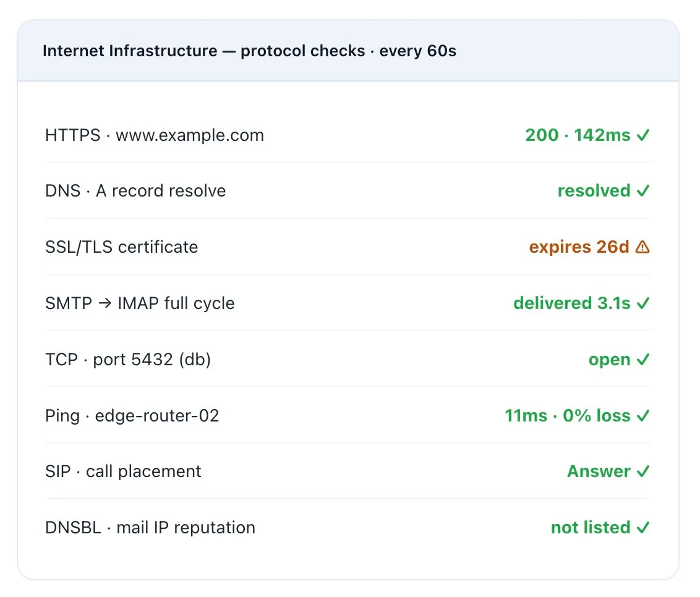Click the checkmark after 0% loss
The width and height of the screenshot is (700, 597).
643,416
